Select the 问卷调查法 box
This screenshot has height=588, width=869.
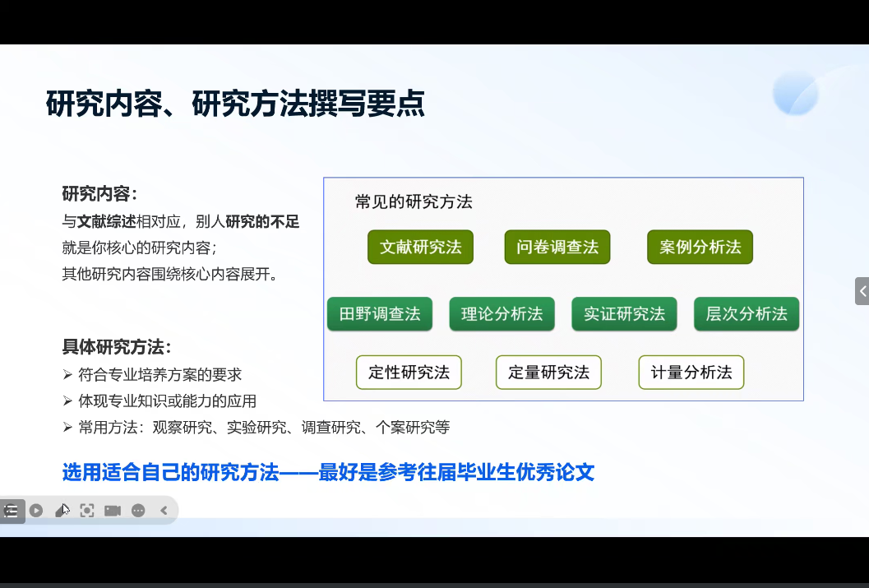[x=557, y=248]
